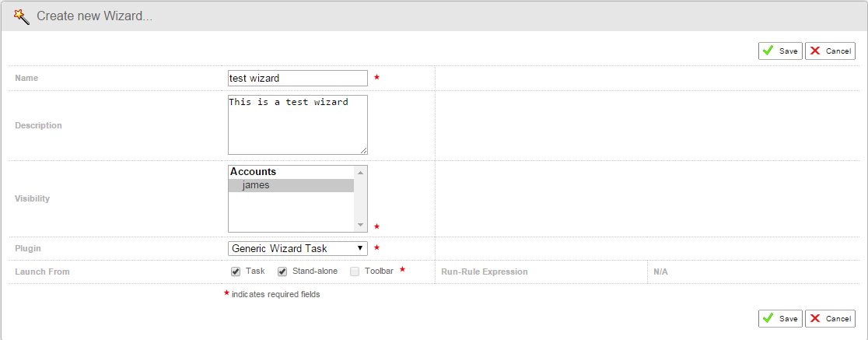Select james in Visibility list
Image resolution: width=868 pixels, height=340 pixels.
pyautogui.click(x=256, y=185)
